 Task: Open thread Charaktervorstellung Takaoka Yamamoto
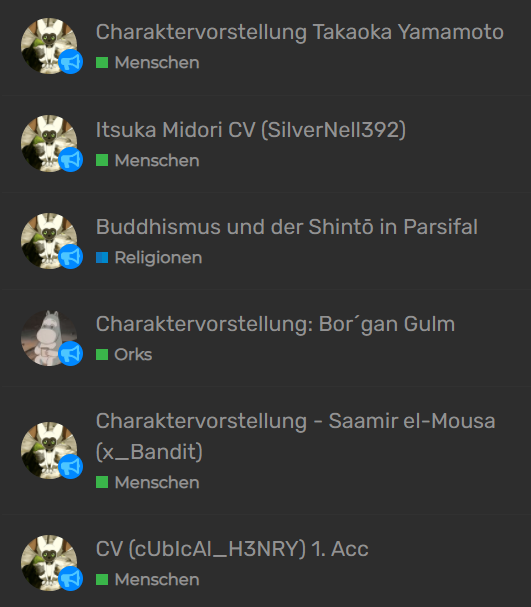click(x=300, y=32)
